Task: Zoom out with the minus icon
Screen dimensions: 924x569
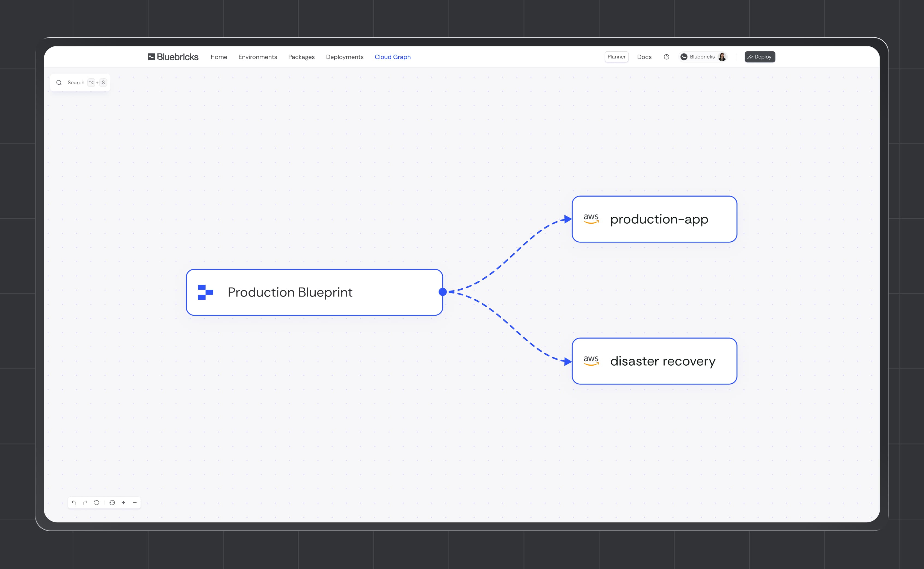Action: (135, 502)
